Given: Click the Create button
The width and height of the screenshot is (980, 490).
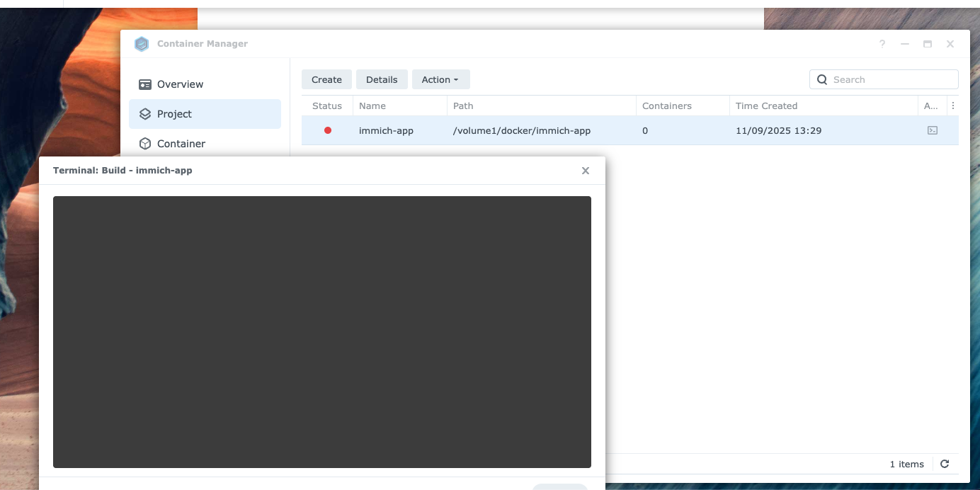Looking at the screenshot, I should point(326,79).
